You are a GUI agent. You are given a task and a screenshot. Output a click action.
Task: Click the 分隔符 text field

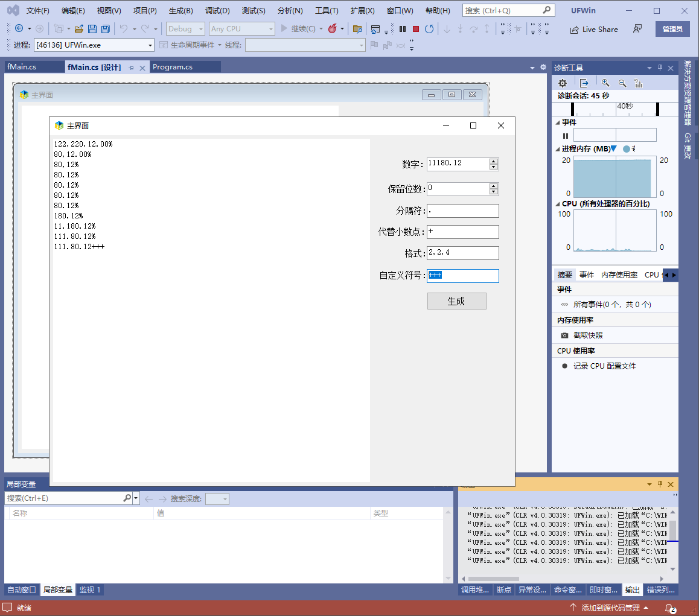click(463, 211)
